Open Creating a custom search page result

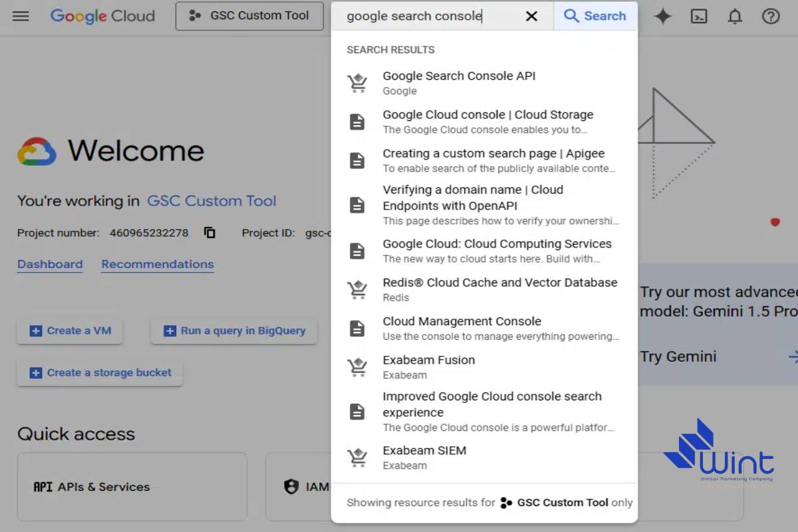[x=484, y=160]
